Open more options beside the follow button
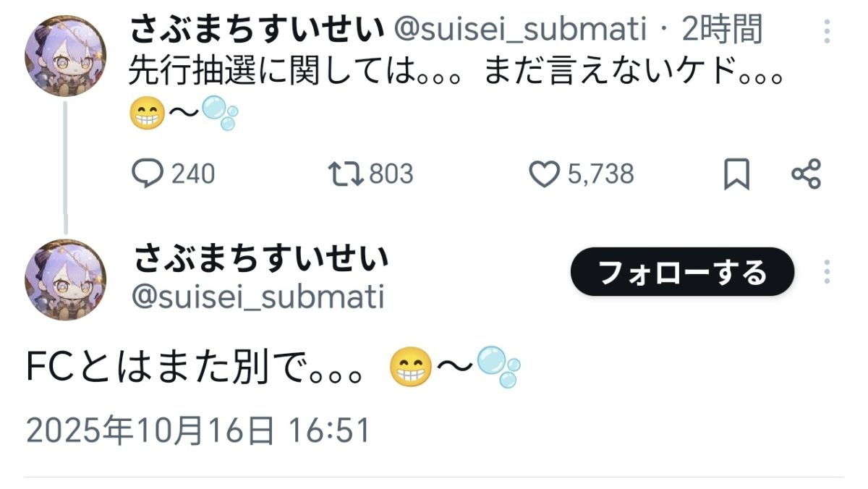Image resolution: width=868 pixels, height=489 pixels. 827,272
